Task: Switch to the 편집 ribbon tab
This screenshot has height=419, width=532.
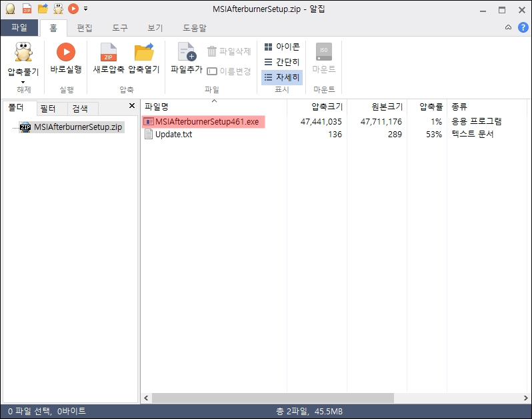Action: tap(85, 28)
